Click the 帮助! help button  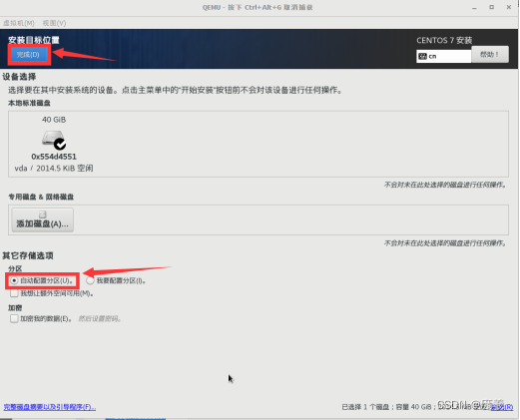coord(490,54)
